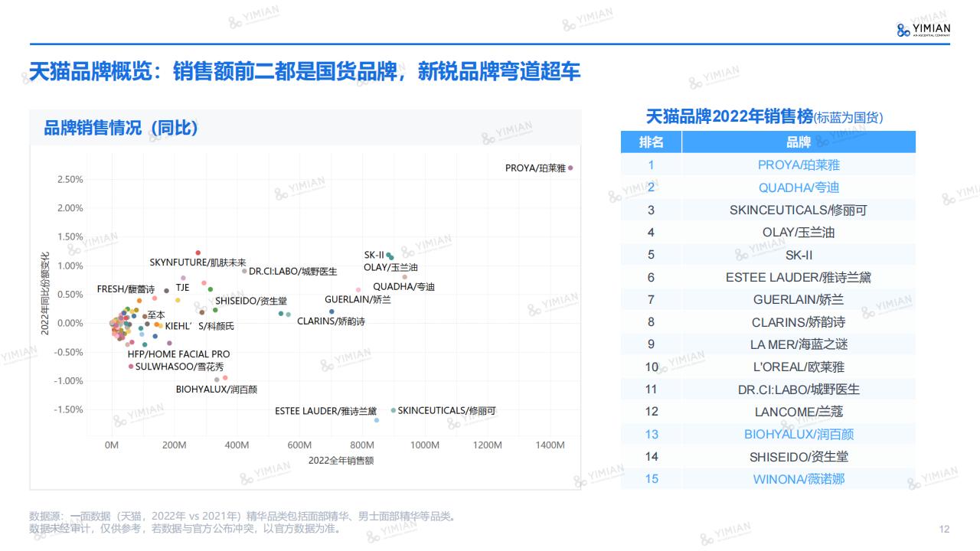Click the DR.CI:LABO/城野医生 chart label
The width and height of the screenshot is (980, 551).
coord(292,271)
